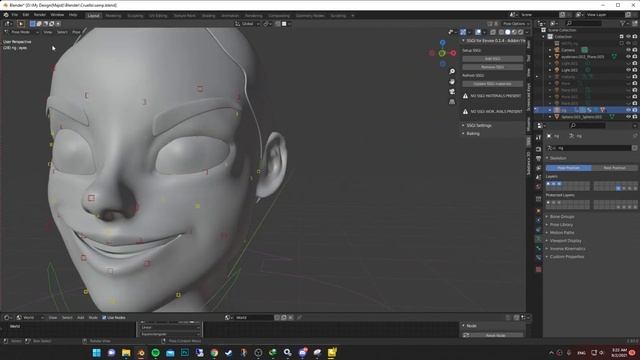Switch to the Modeling workspace tab
Screen dimensions: 640x360
[113, 16]
